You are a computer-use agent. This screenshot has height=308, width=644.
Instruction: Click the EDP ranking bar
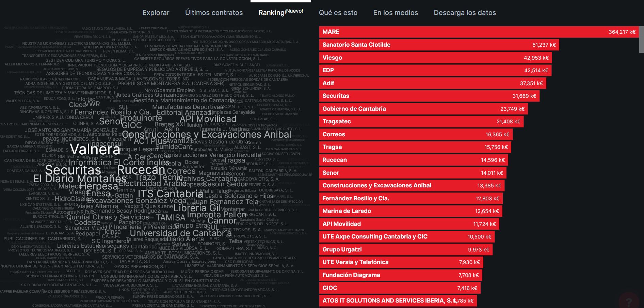[x=435, y=70]
